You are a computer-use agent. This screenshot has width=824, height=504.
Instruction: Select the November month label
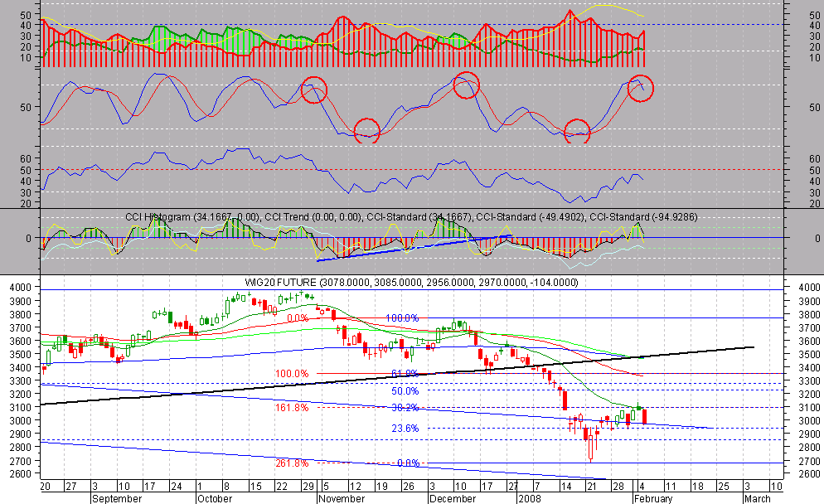tap(342, 498)
